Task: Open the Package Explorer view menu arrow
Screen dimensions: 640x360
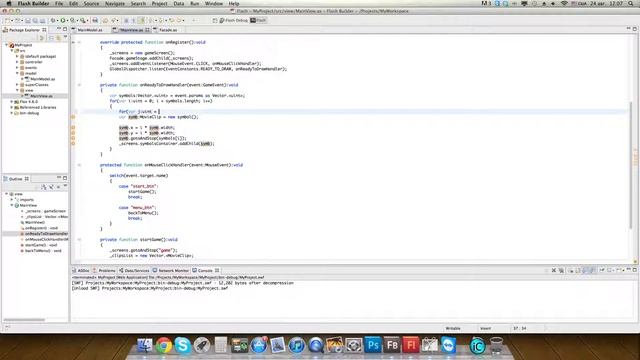Action: pyautogui.click(x=65, y=38)
